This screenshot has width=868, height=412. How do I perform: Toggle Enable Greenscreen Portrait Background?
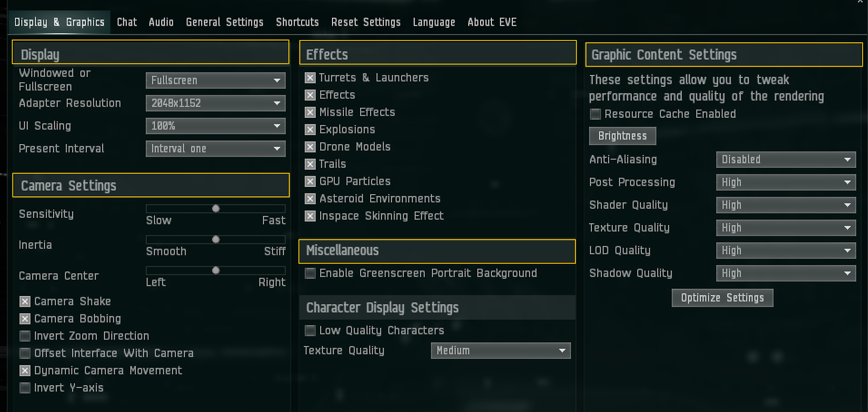tap(310, 273)
